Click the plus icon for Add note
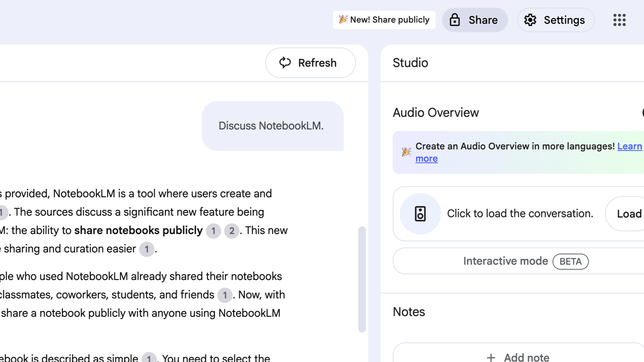The width and height of the screenshot is (644, 362). pos(491,357)
